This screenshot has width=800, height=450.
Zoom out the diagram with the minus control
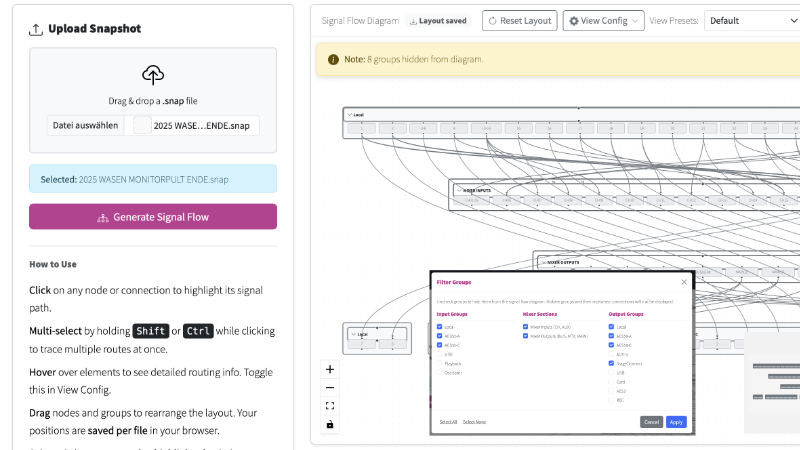330,388
